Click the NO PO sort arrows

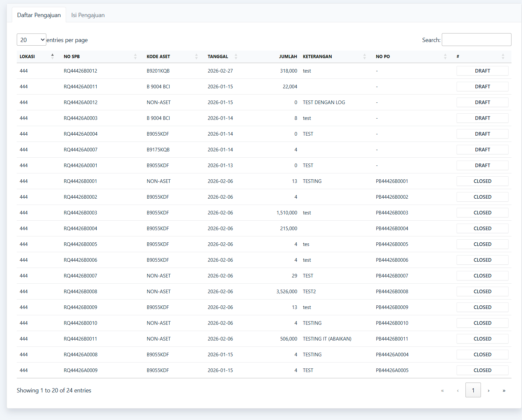tap(445, 56)
